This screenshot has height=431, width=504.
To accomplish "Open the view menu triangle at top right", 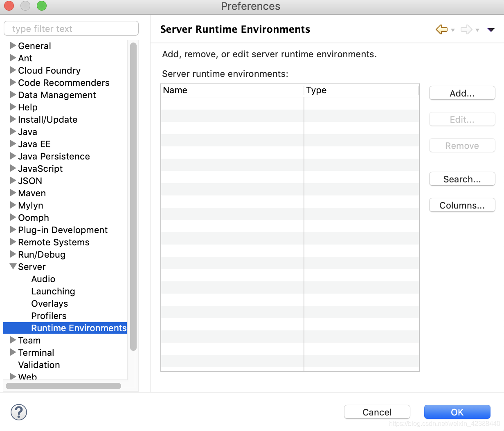I will (491, 29).
